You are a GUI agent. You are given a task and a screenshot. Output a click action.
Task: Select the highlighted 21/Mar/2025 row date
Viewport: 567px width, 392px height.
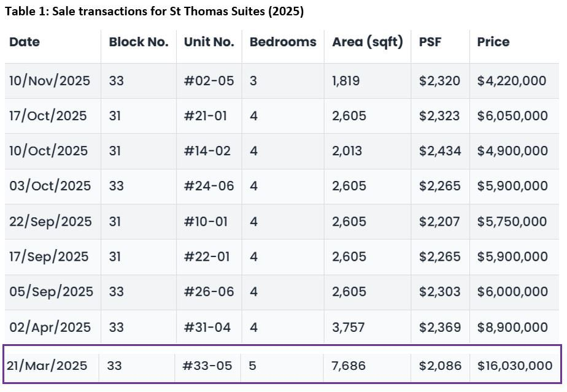pos(47,366)
